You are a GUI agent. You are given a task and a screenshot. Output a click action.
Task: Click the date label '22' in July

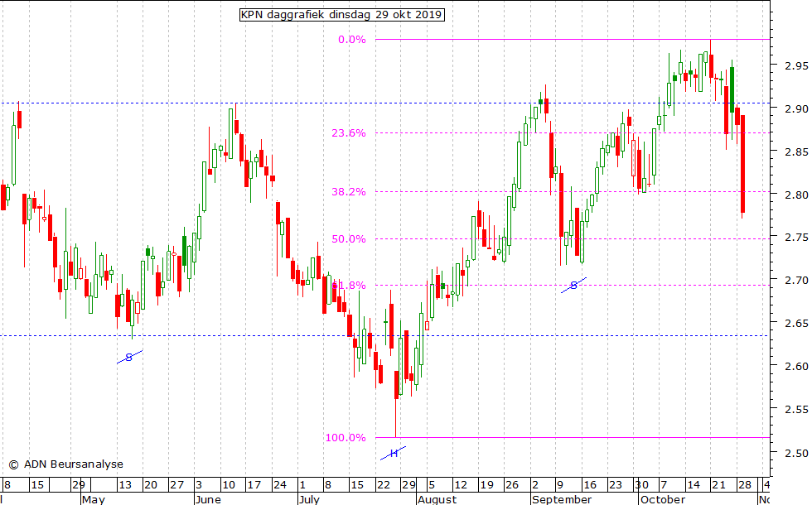[x=383, y=485]
